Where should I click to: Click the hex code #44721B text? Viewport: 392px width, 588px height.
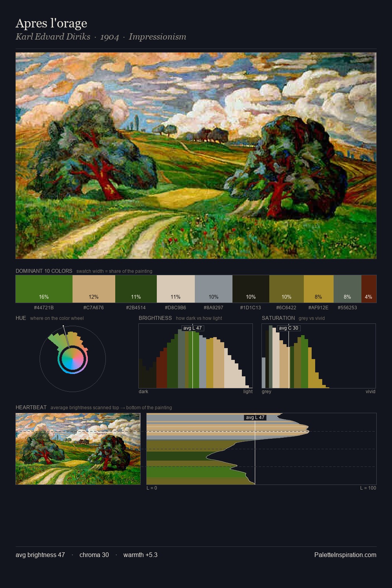(x=44, y=308)
